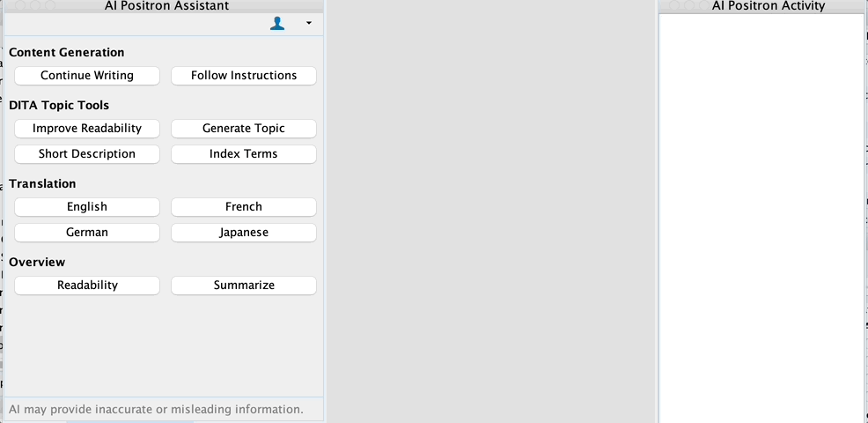Click the Readability overview button
This screenshot has width=868, height=423.
click(87, 286)
